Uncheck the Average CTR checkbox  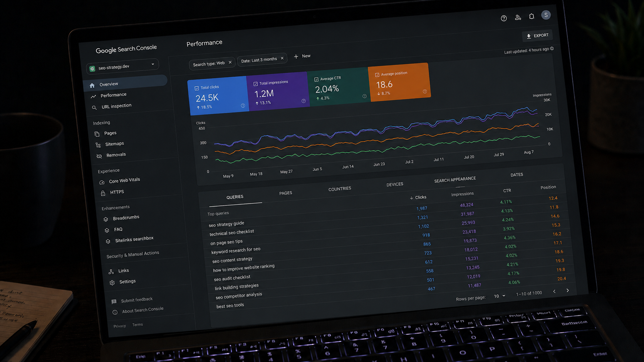pyautogui.click(x=316, y=79)
